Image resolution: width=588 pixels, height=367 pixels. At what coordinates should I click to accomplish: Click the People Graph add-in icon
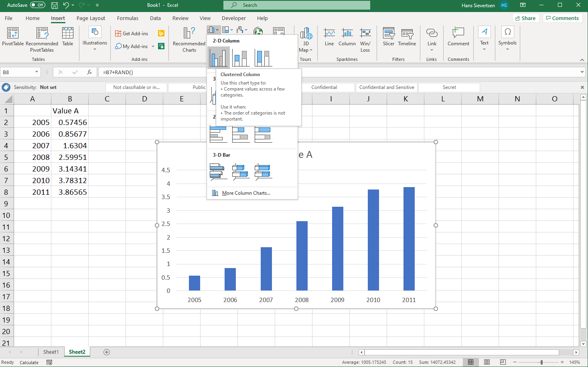click(x=161, y=46)
